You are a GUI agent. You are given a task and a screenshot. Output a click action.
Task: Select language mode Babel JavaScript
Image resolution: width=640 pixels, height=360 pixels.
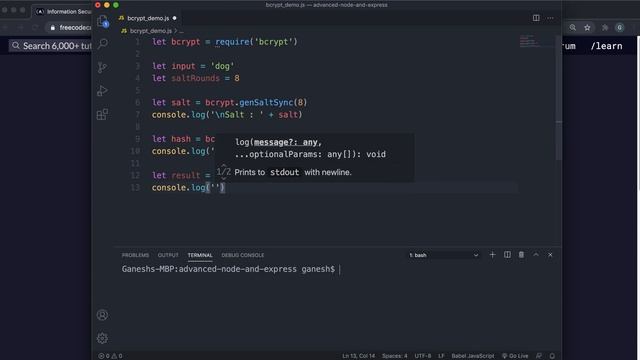click(x=473, y=356)
